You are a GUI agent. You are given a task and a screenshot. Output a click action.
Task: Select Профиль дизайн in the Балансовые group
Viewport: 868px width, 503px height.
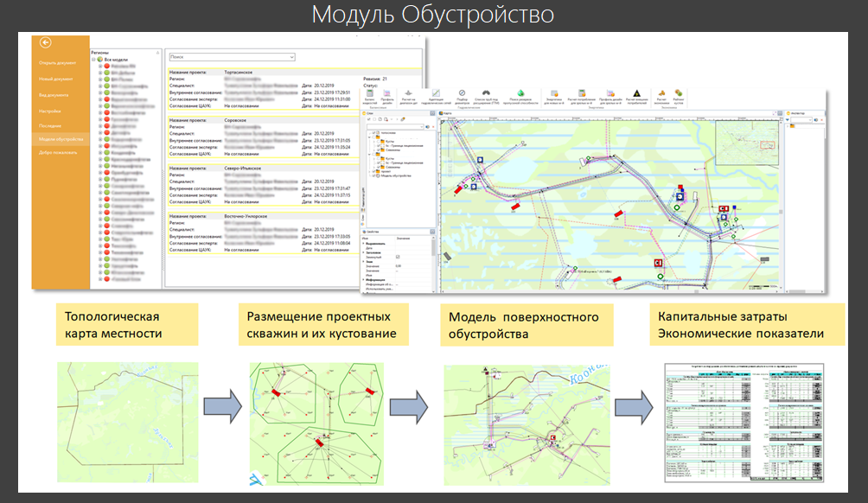(387, 98)
